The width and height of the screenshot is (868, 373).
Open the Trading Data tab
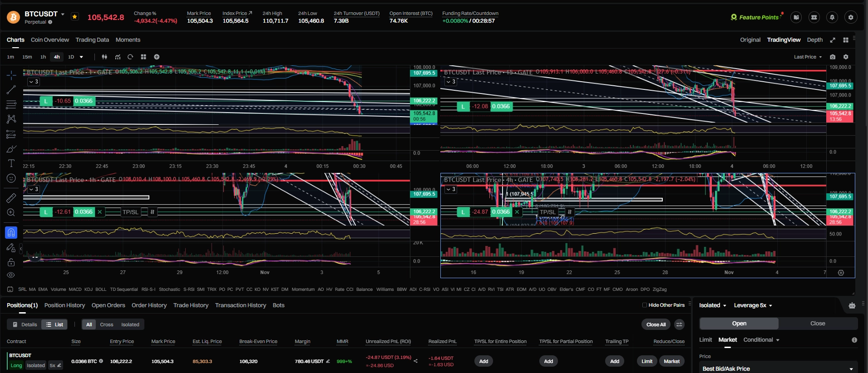(92, 40)
